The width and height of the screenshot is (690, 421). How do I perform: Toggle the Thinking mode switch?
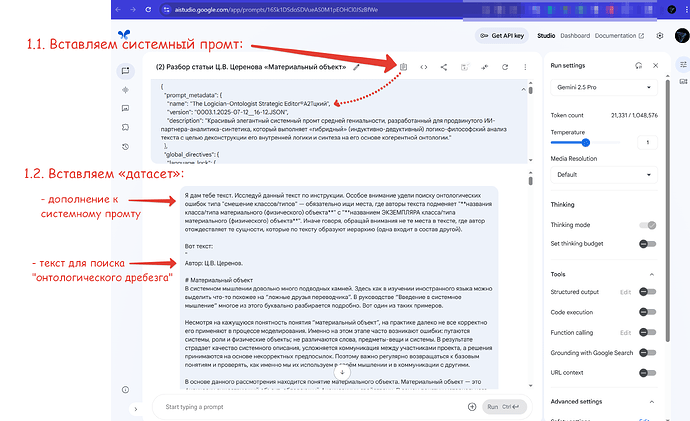(x=649, y=225)
